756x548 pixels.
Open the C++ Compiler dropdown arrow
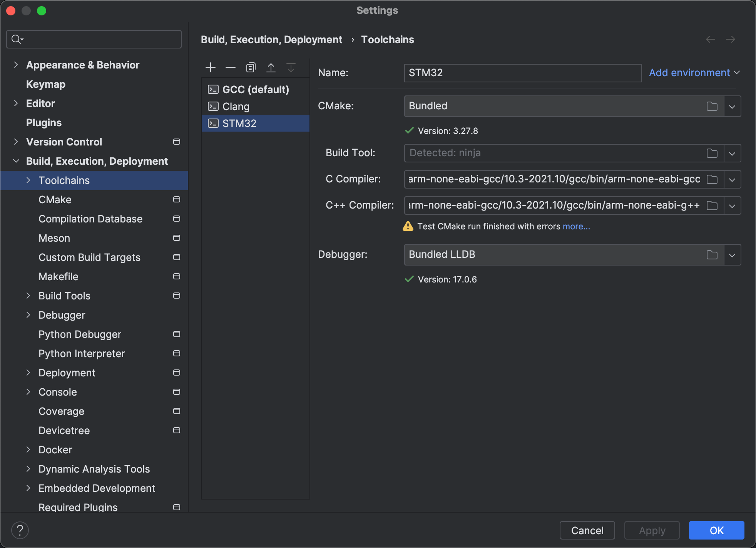point(732,205)
